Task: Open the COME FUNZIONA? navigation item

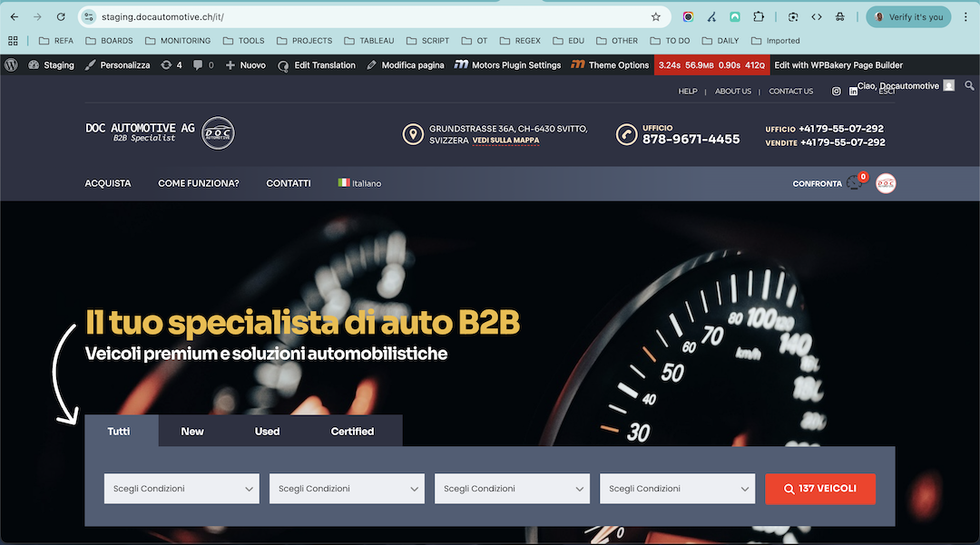Action: coord(199,183)
